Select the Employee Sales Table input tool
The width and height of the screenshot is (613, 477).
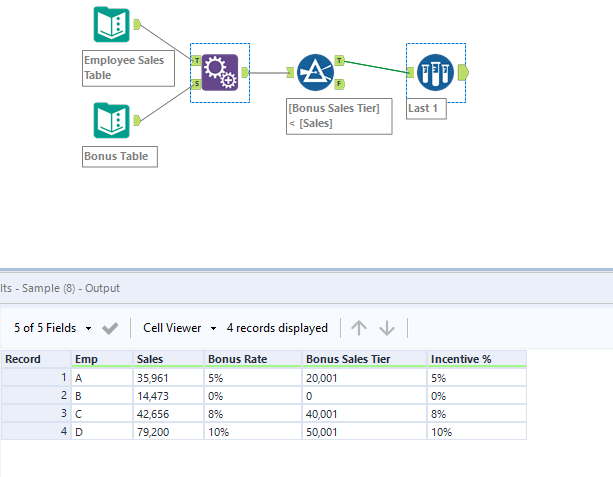[111, 25]
